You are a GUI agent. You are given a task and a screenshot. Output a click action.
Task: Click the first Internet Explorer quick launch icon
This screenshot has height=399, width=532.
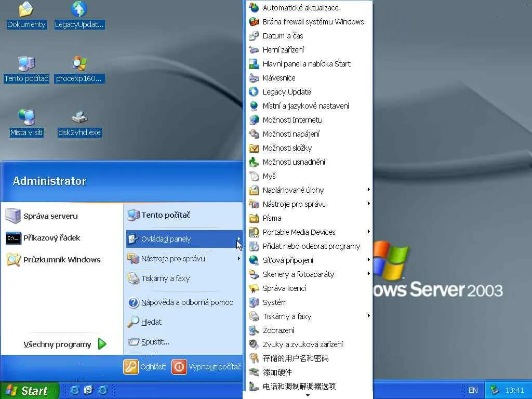click(74, 390)
